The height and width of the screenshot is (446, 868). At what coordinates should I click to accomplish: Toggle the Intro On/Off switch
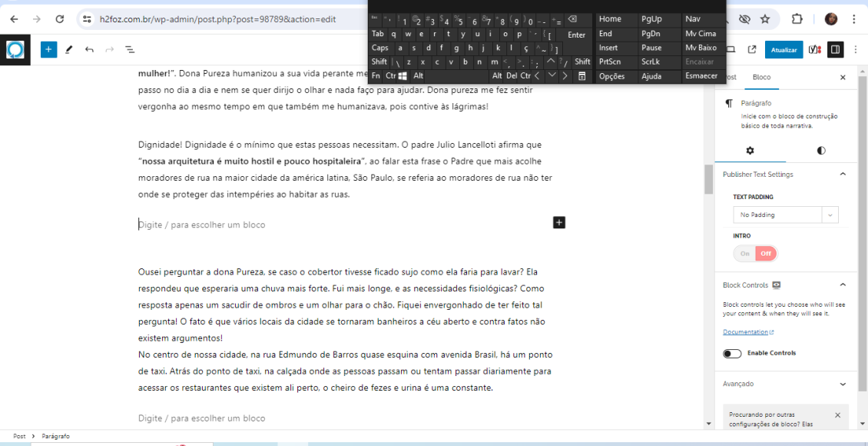point(755,254)
